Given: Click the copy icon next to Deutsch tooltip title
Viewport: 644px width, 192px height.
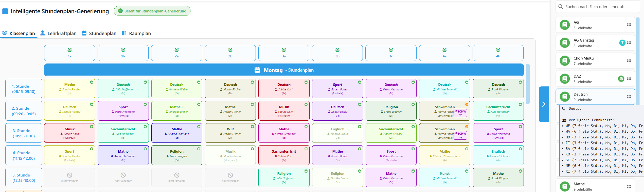Looking at the screenshot, I should tap(564, 108).
